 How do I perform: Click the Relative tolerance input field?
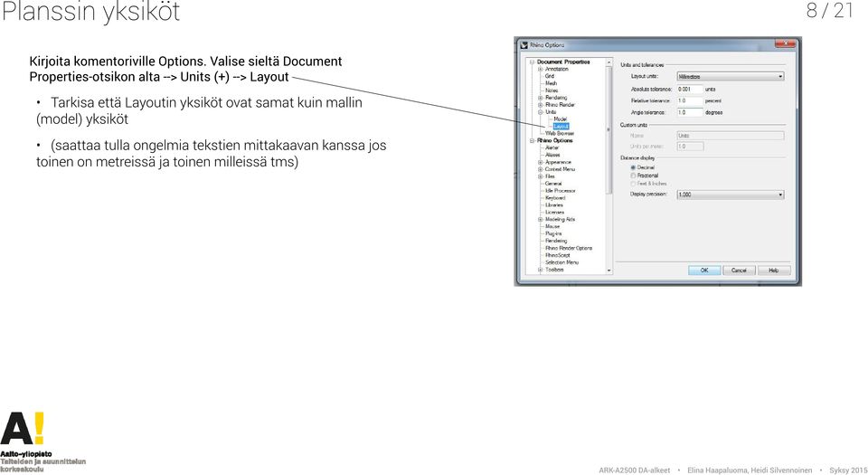690,100
